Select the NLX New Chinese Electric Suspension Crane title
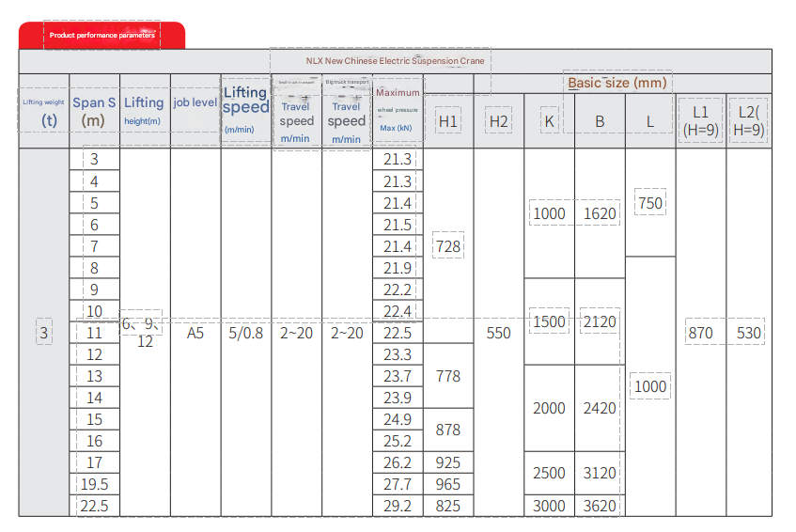 395,61
